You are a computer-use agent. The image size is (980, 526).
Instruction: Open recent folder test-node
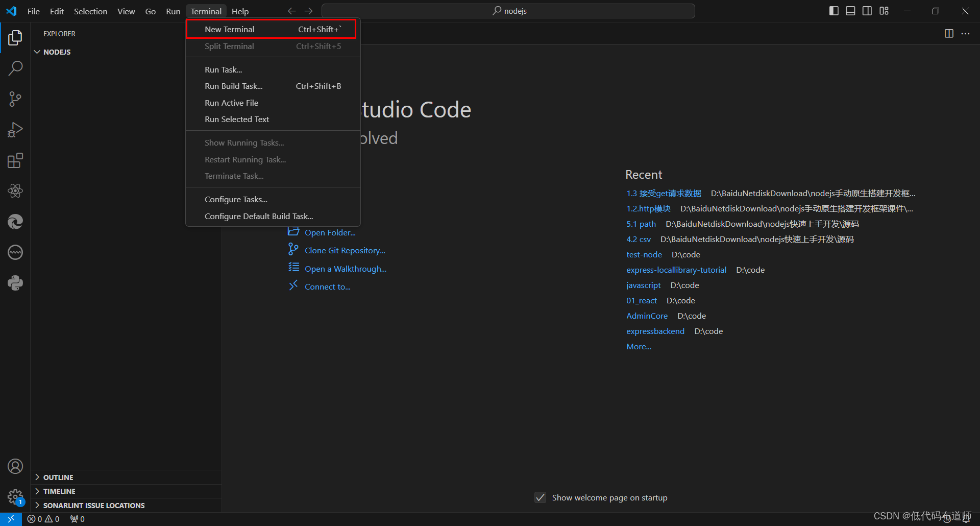point(644,254)
